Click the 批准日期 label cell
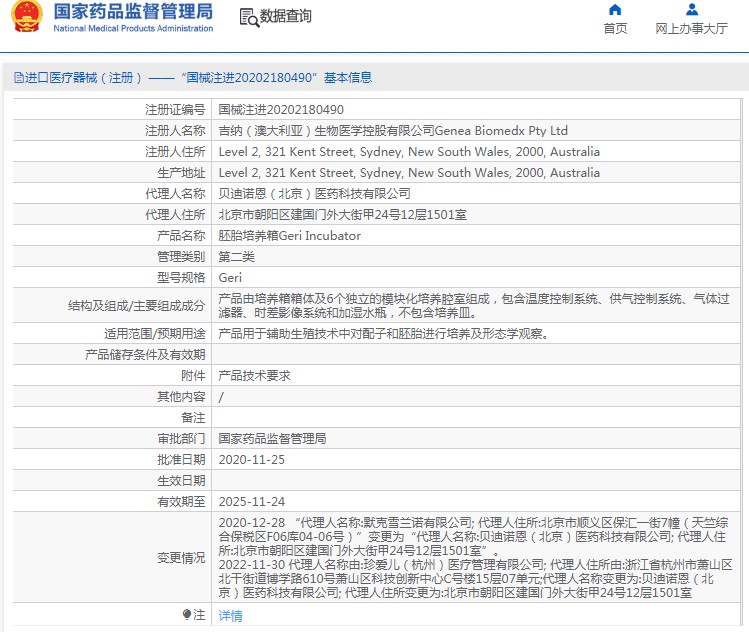Viewport: 749px width, 632px height. point(112,460)
